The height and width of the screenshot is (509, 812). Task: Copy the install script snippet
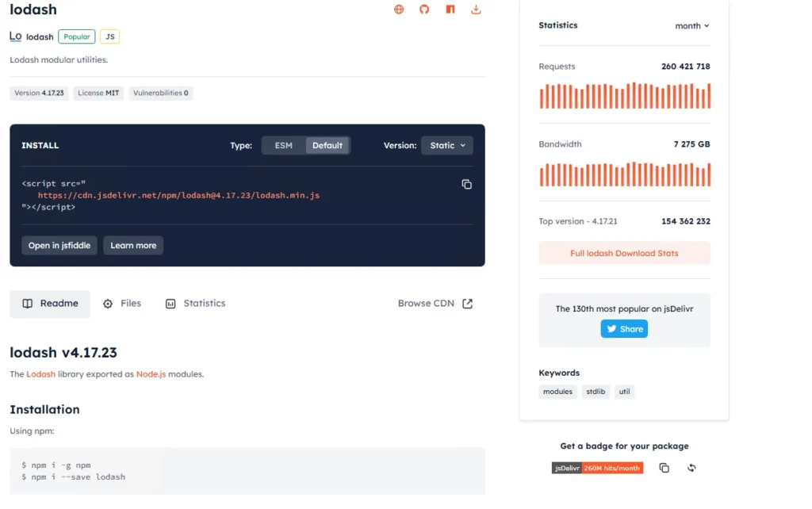point(466,184)
